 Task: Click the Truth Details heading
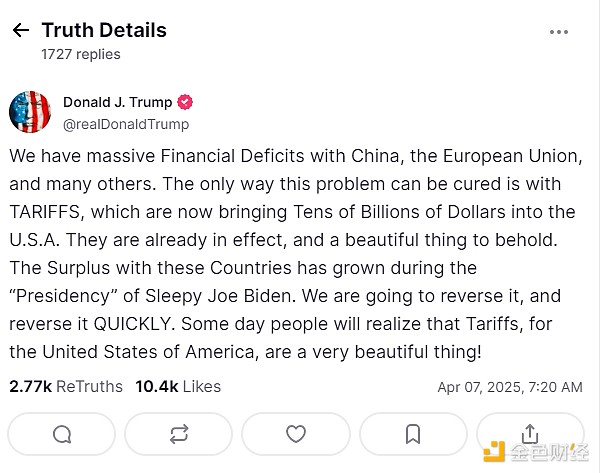(104, 30)
